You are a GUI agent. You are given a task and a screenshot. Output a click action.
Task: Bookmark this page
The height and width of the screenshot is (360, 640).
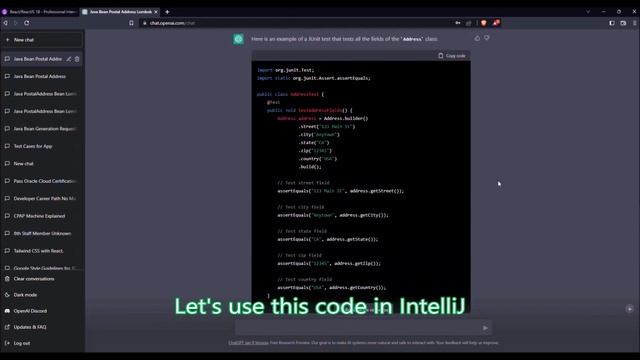(x=131, y=23)
